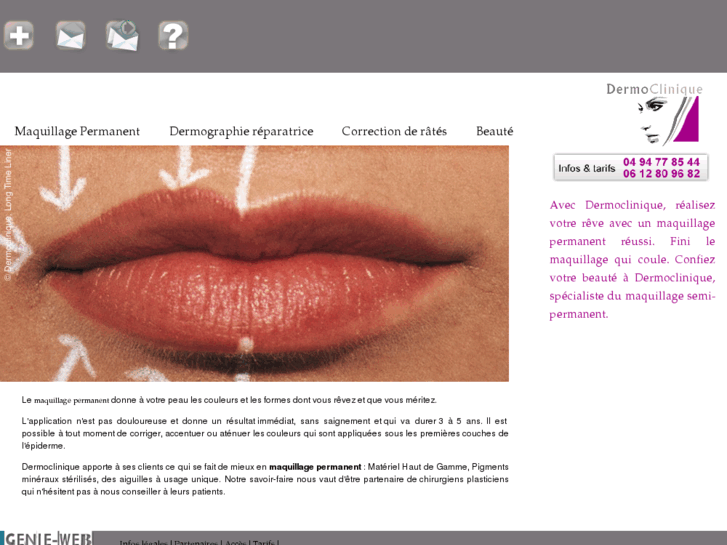
Task: Open Tarifs footer link
Action: pyautogui.click(x=264, y=542)
